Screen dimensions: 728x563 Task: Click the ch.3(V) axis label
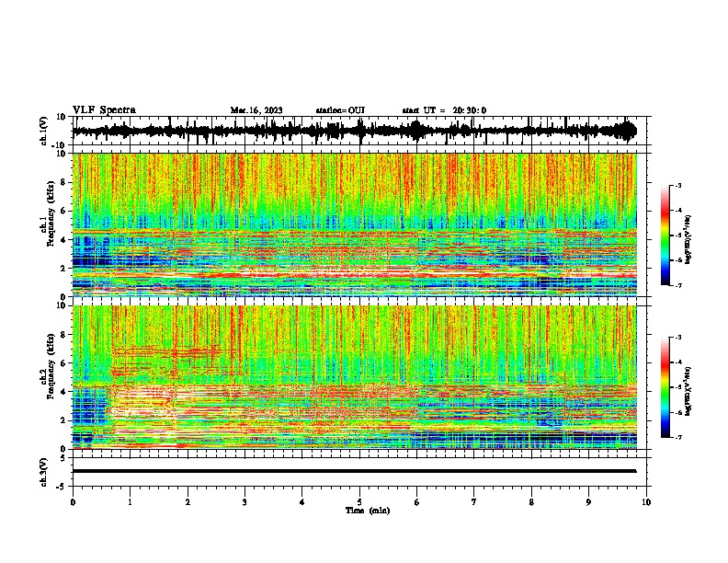click(x=44, y=472)
